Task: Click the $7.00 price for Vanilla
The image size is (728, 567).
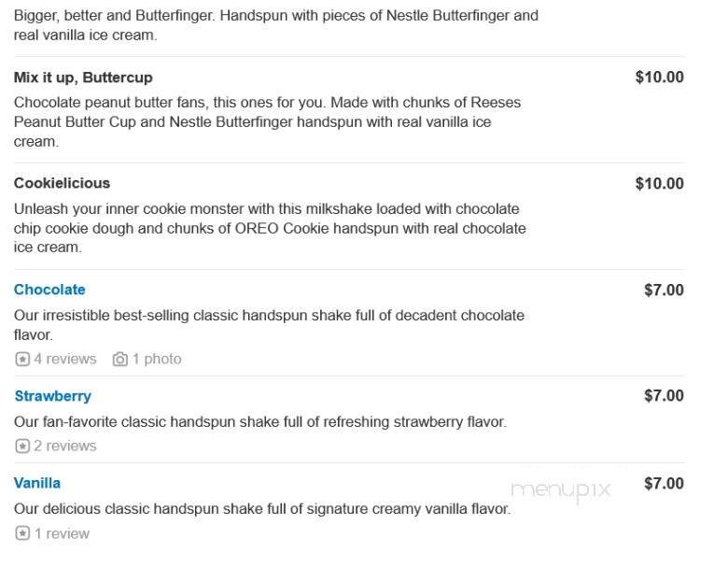Action: click(x=664, y=483)
